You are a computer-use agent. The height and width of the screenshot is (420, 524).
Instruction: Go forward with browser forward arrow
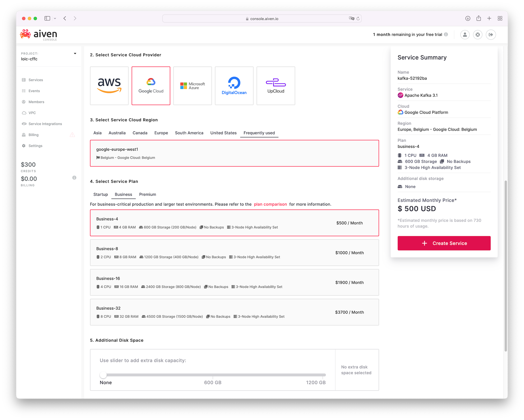(75, 18)
